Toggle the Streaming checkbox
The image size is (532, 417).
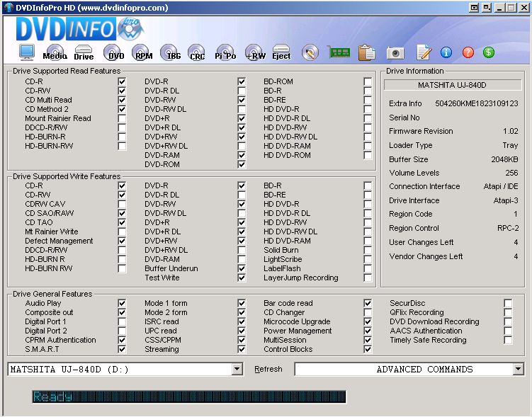[x=242, y=349]
